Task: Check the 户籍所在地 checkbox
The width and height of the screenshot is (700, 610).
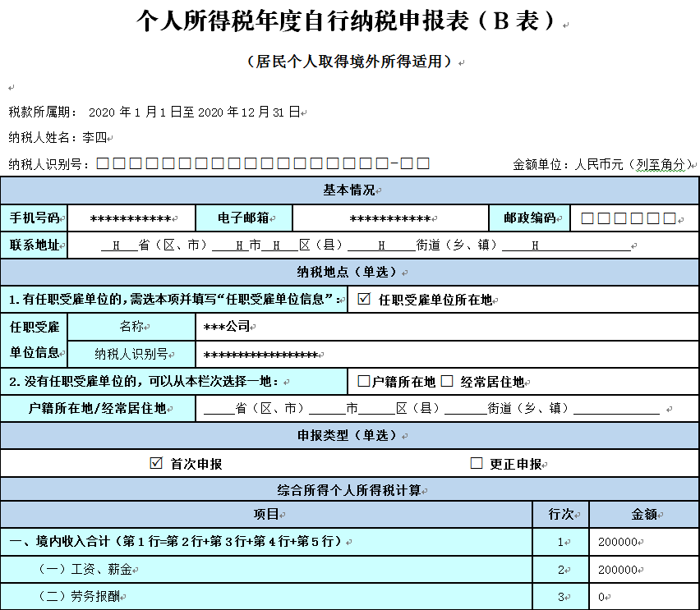Action: pos(363,381)
